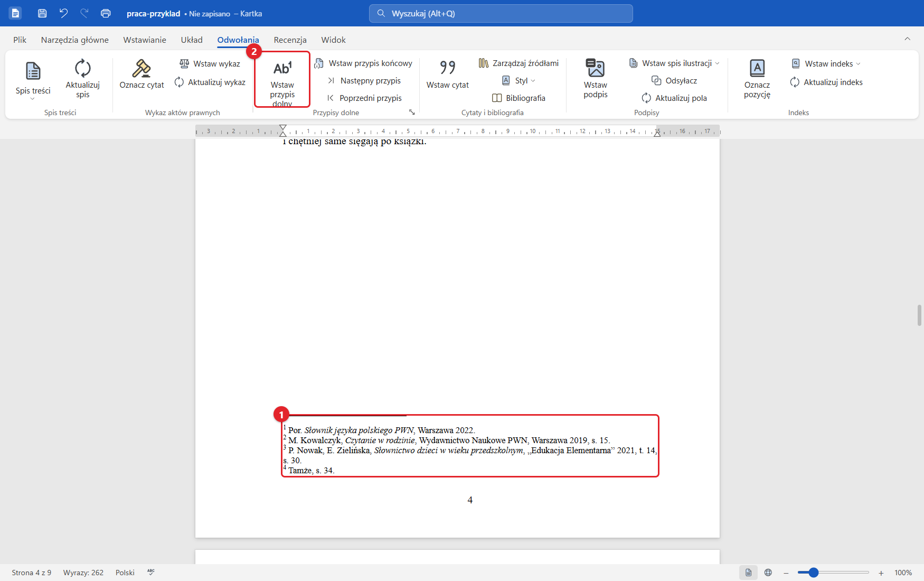Click zoom in plus button

click(x=881, y=573)
